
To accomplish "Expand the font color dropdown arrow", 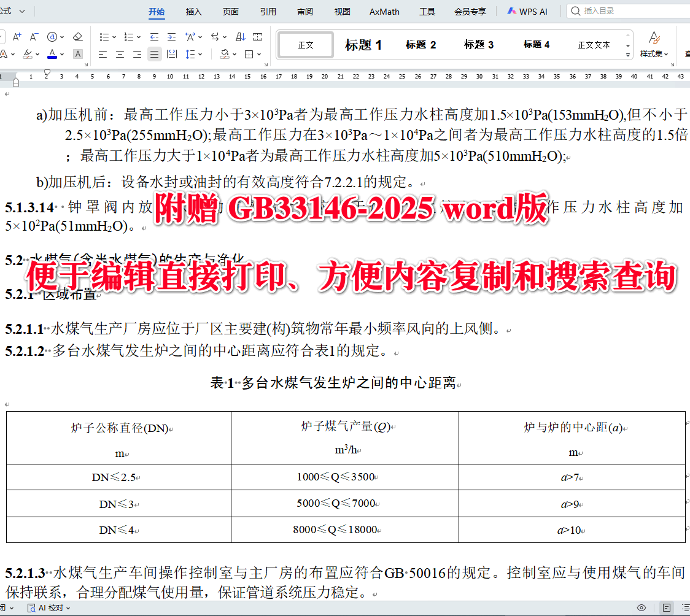I will [x=61, y=54].
